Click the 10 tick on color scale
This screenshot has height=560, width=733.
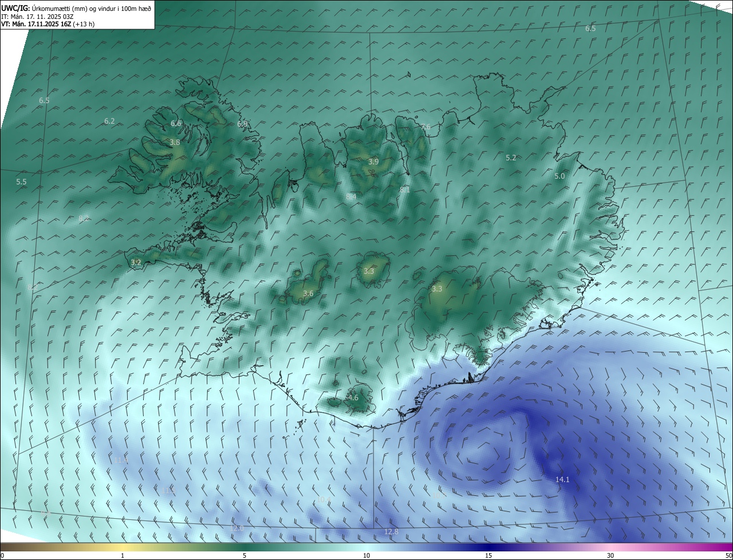[366, 555]
